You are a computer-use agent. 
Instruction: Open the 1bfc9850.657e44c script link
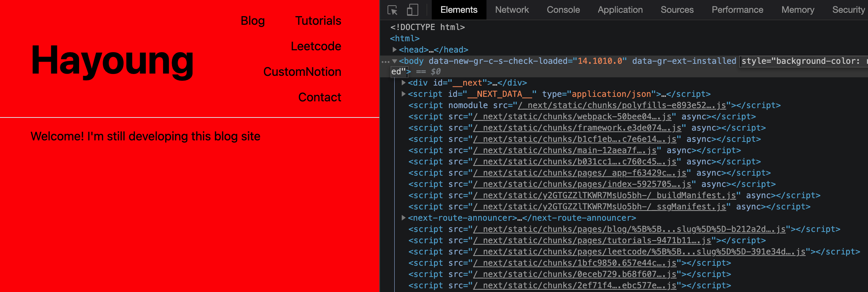tap(575, 263)
